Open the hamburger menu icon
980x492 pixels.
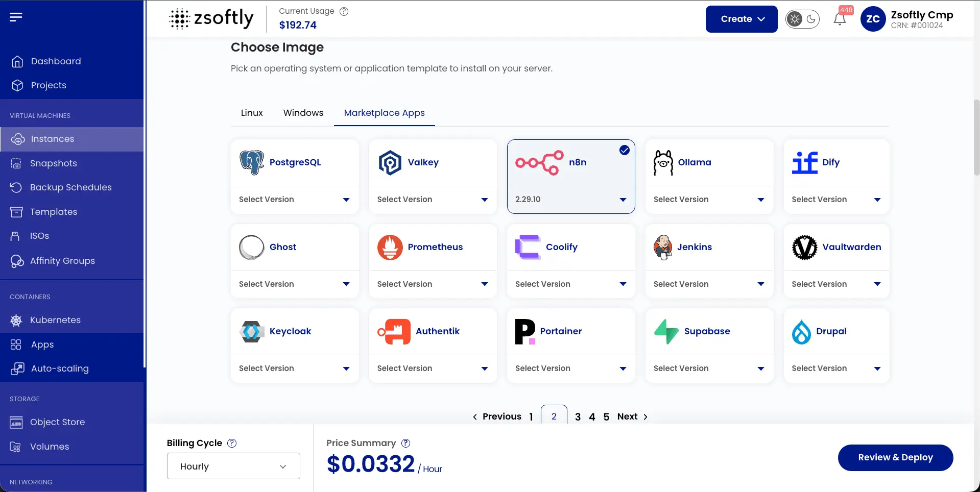(x=16, y=17)
